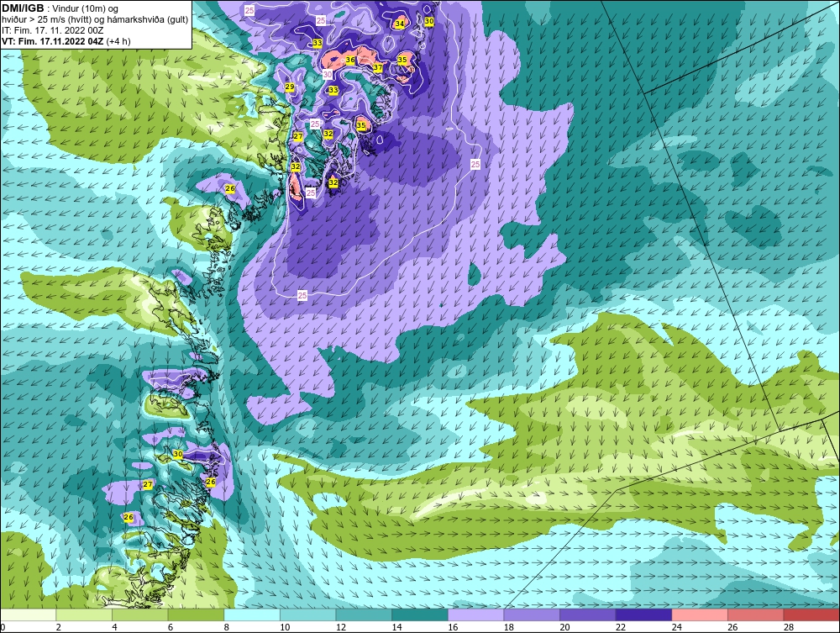This screenshot has height=633, width=840.
Task: Click the 'IT: Fim. 17. 11. 2022 00Z' line
Action: pos(52,30)
